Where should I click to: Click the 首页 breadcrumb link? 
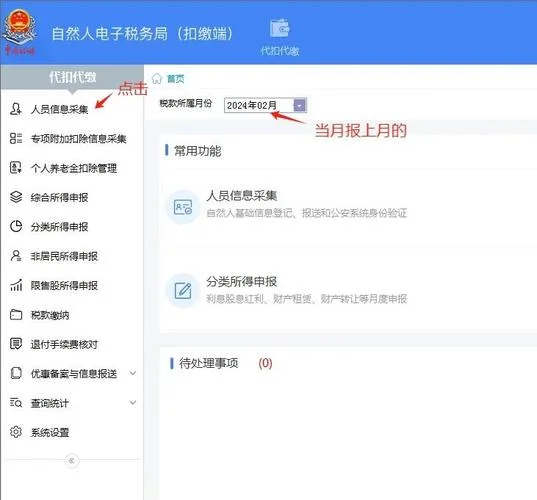click(176, 79)
